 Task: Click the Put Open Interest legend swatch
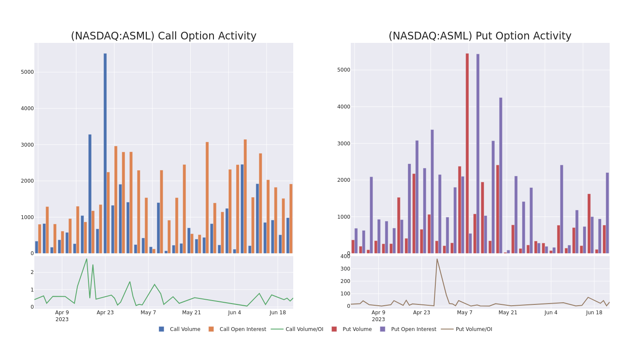pos(383,329)
